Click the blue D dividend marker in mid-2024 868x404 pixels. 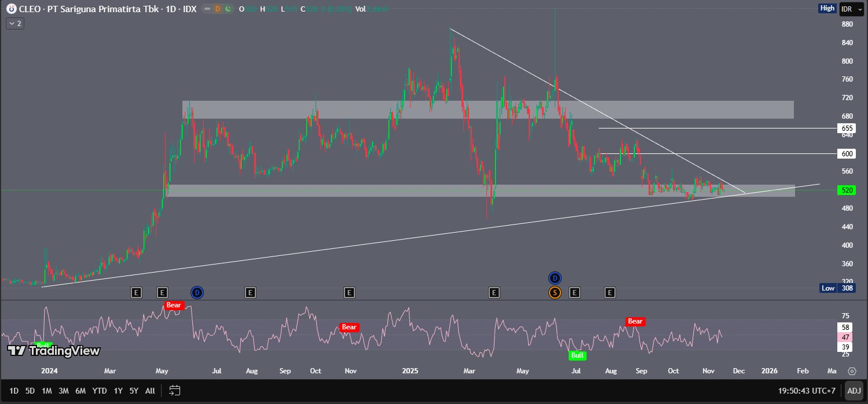pyautogui.click(x=197, y=293)
